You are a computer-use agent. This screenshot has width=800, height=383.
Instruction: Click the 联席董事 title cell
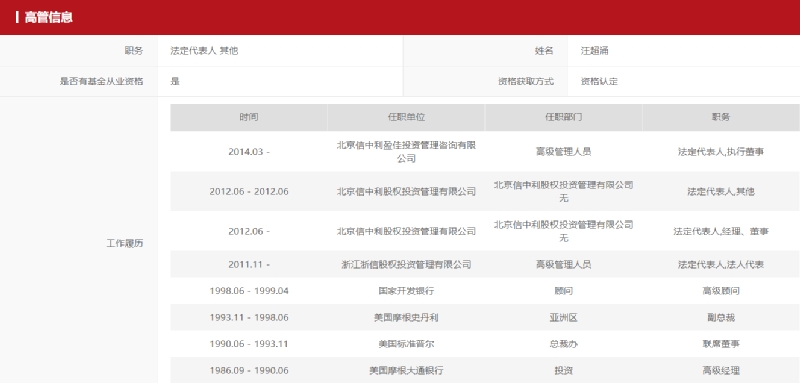coord(721,344)
